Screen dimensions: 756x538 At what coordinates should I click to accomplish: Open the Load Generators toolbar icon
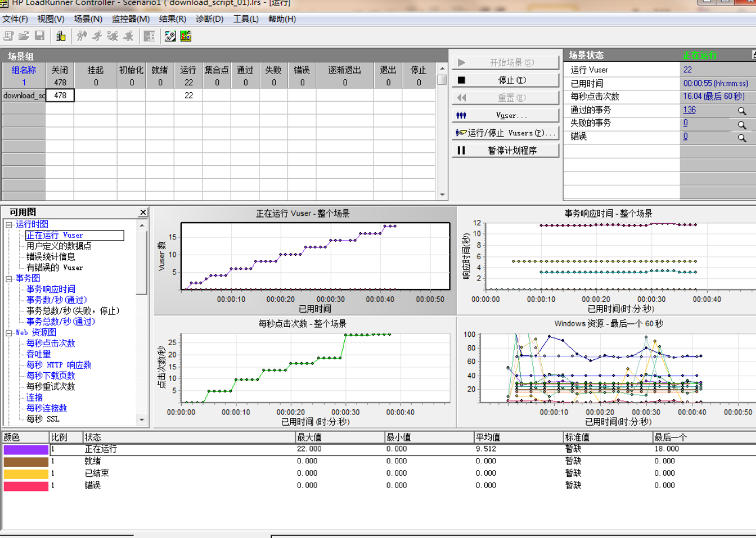pyautogui.click(x=61, y=36)
